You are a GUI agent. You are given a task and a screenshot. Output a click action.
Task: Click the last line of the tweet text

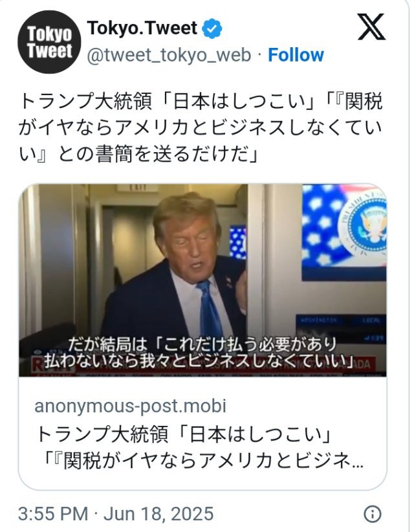[x=138, y=155]
